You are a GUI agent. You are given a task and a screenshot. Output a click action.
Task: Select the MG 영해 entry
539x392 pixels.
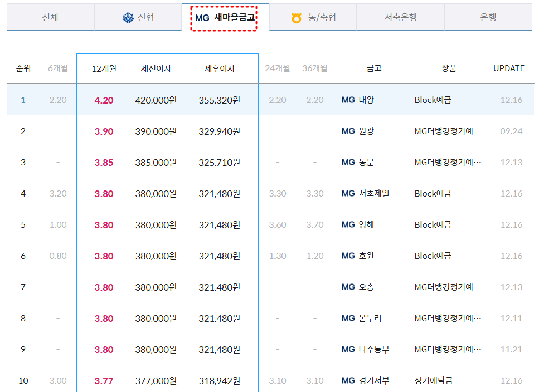(357, 225)
